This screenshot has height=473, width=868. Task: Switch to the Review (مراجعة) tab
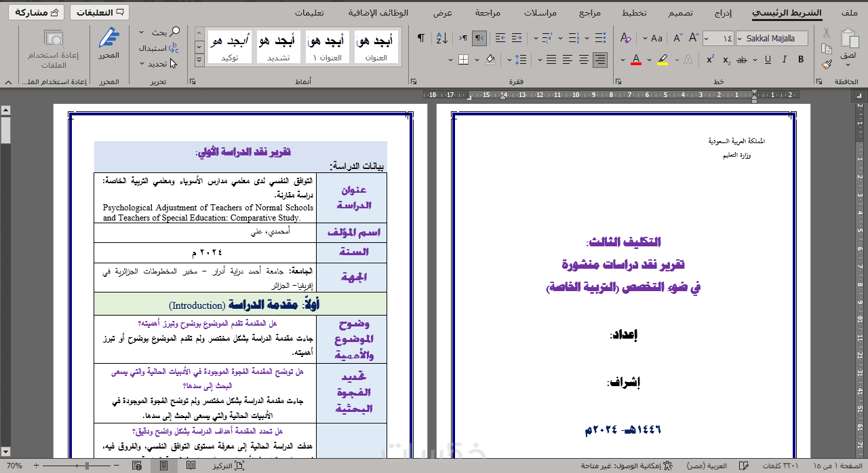[x=488, y=13]
